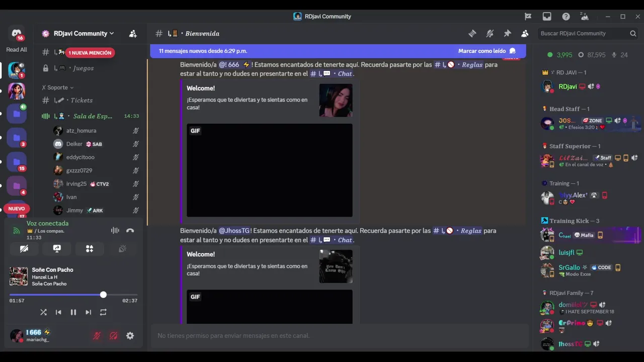Open the locked Juegos channel

(91, 68)
